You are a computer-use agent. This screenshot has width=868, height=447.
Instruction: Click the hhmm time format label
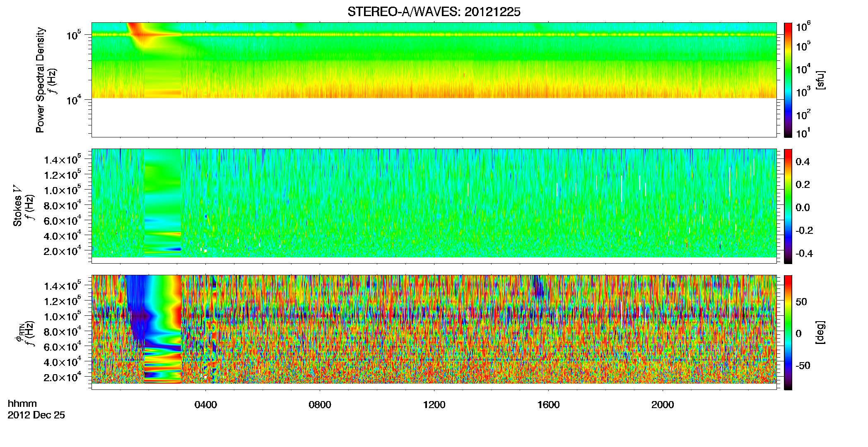coord(22,404)
